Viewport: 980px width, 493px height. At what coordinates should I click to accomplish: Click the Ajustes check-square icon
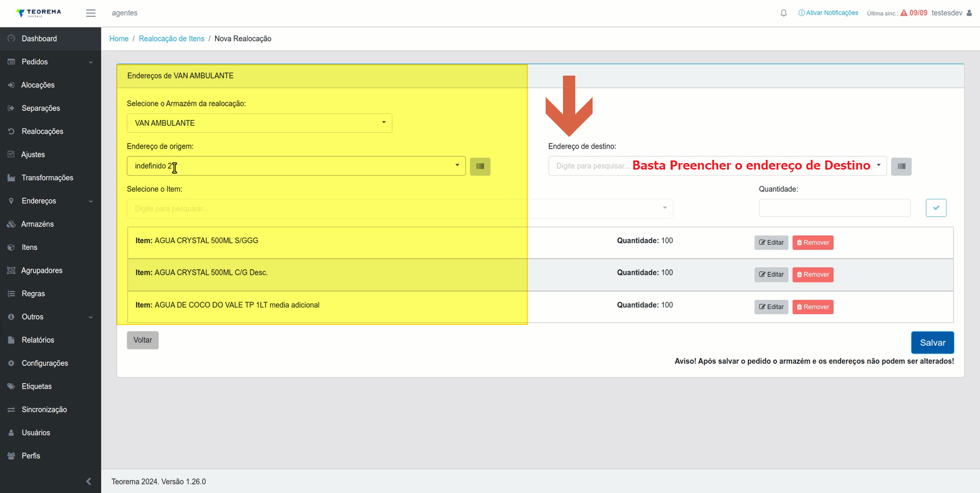click(x=11, y=154)
